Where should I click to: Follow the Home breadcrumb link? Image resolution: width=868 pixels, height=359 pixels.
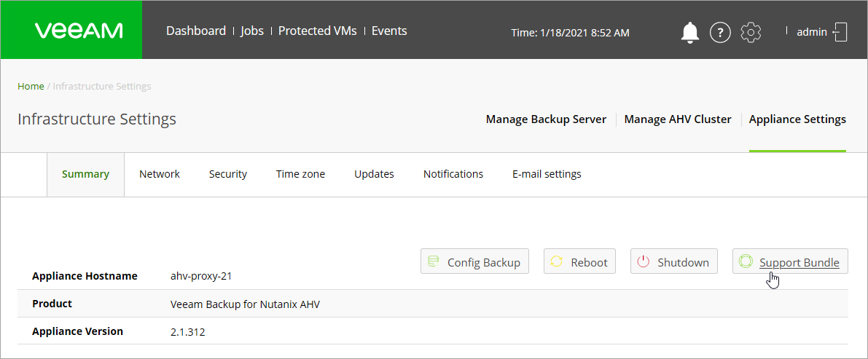pos(31,86)
